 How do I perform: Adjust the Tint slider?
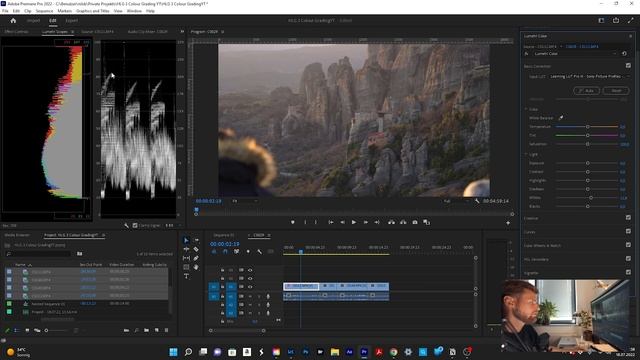click(x=587, y=135)
